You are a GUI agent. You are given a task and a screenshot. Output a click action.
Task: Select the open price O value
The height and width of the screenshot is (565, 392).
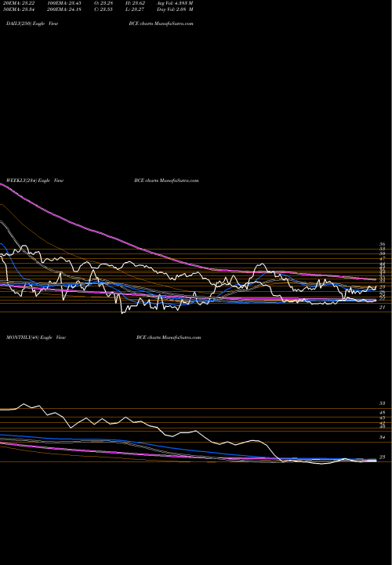[x=103, y=3]
